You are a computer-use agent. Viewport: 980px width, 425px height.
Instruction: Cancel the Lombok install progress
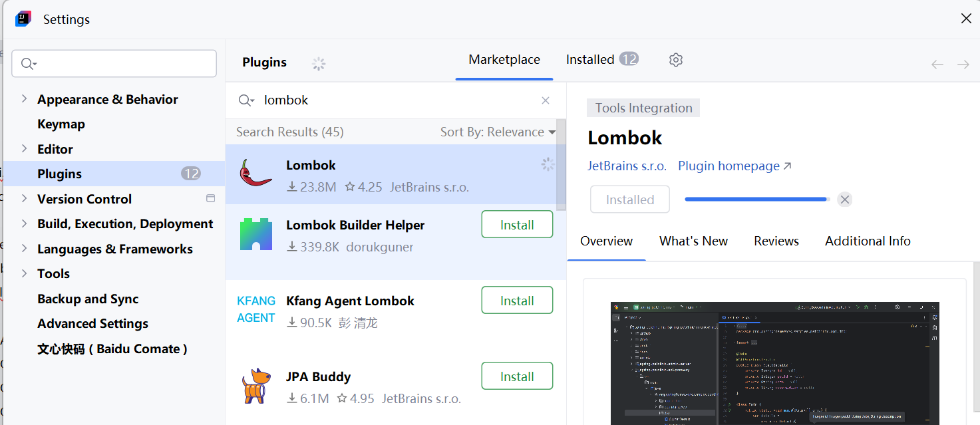coord(844,200)
